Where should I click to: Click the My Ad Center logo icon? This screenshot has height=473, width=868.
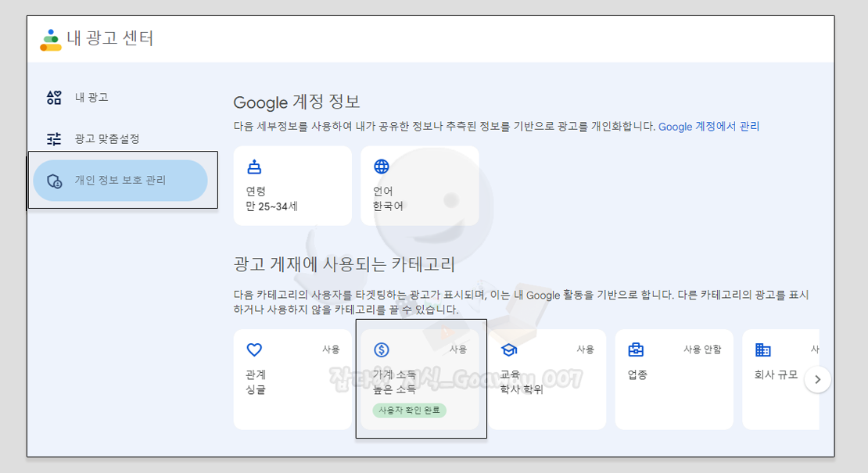click(x=50, y=40)
